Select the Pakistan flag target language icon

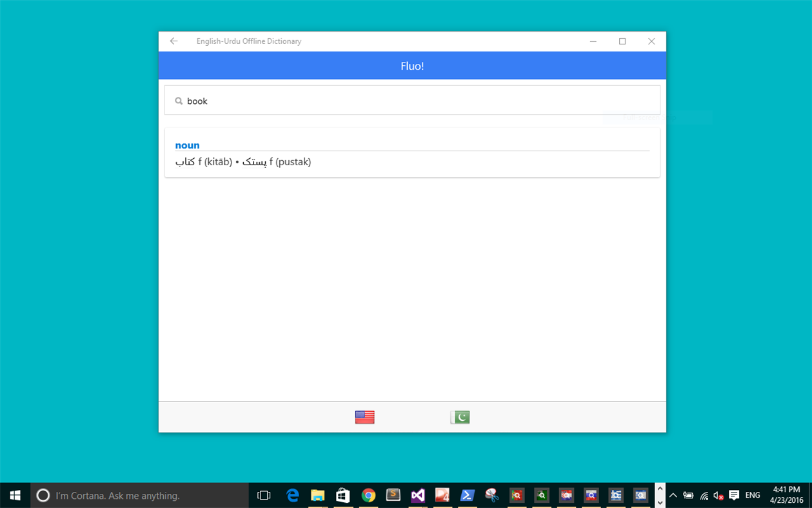click(x=459, y=416)
